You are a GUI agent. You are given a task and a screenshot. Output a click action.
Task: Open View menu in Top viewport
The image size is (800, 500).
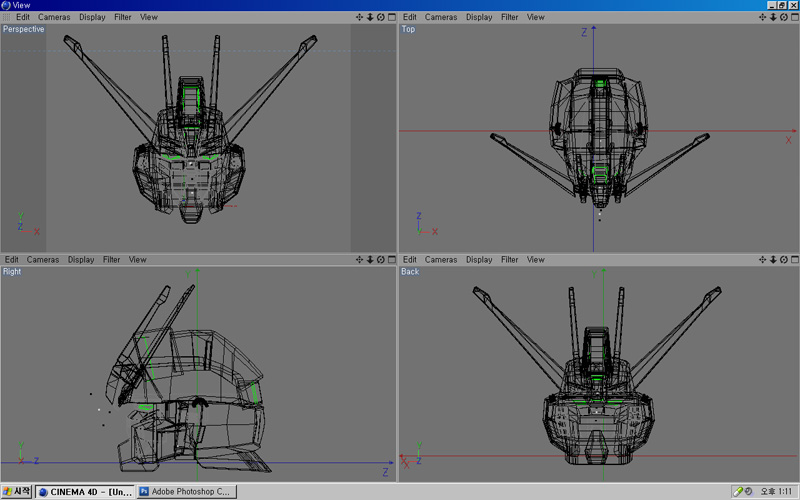click(536, 17)
